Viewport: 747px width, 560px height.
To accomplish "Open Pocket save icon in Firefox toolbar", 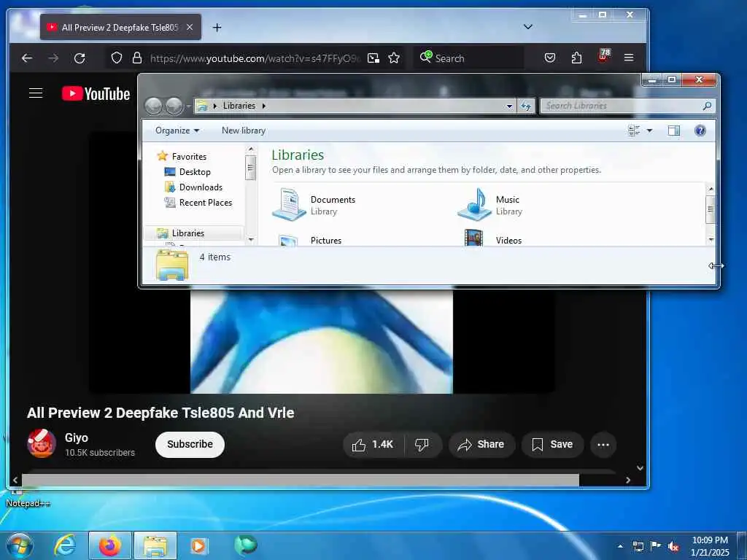I will pos(550,58).
